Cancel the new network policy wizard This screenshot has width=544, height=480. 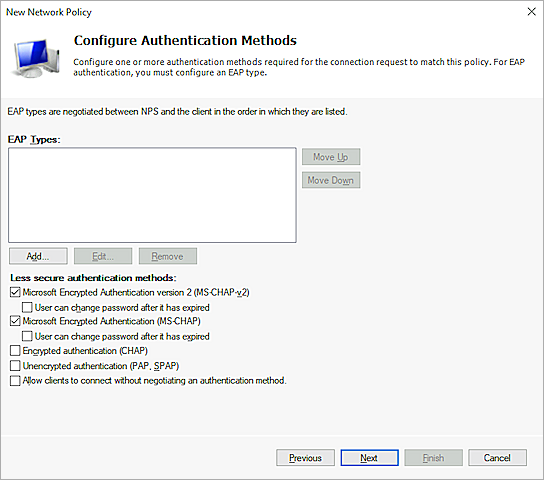[x=498, y=458]
